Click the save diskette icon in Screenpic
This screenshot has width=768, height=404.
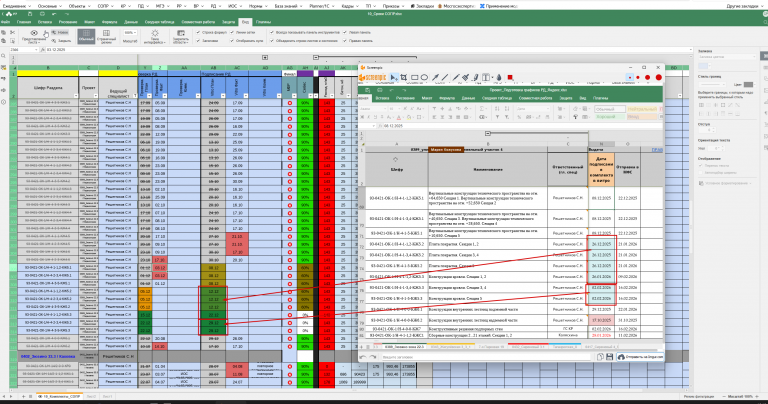coord(609,357)
